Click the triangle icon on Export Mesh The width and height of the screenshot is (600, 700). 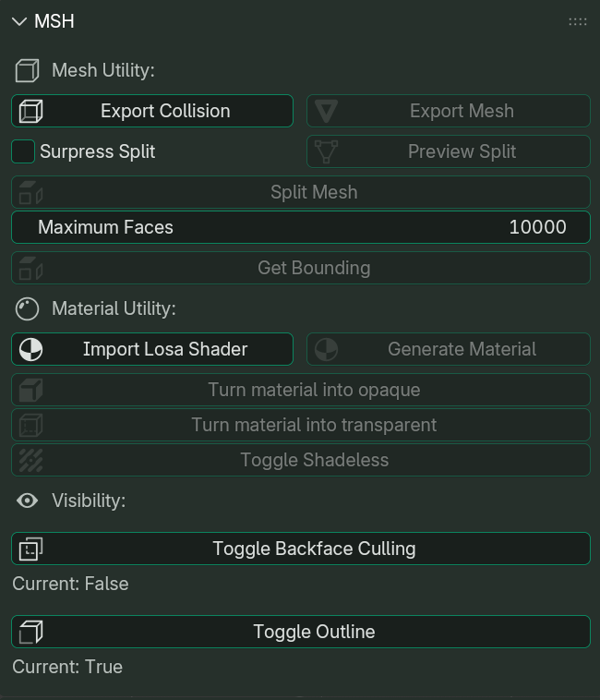(326, 111)
